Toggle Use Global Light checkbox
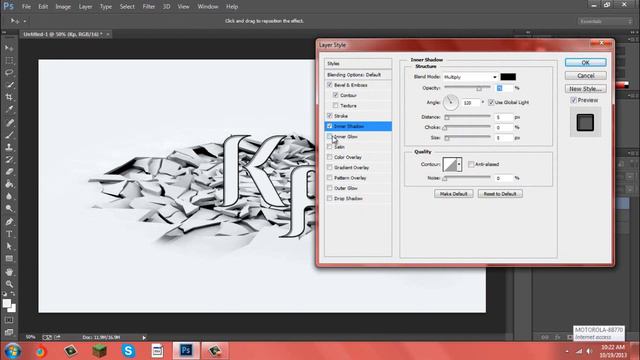Image resolution: width=640 pixels, height=360 pixels. (x=491, y=102)
